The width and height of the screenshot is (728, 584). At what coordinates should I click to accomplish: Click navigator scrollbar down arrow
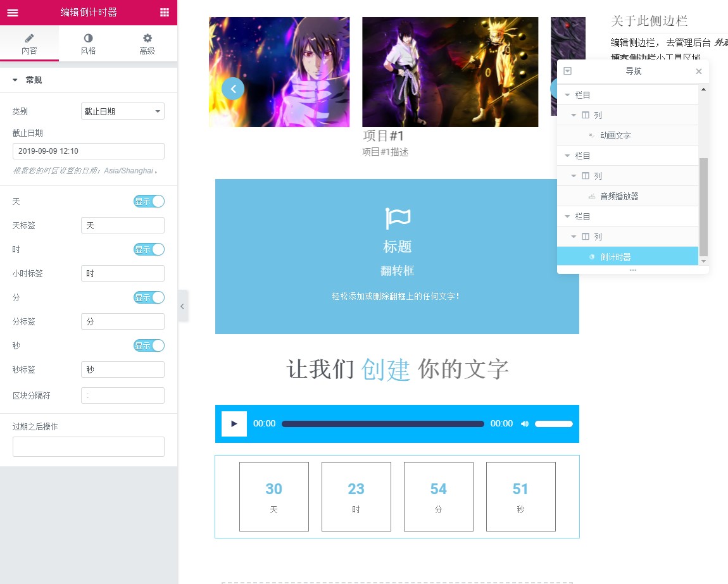click(x=703, y=261)
